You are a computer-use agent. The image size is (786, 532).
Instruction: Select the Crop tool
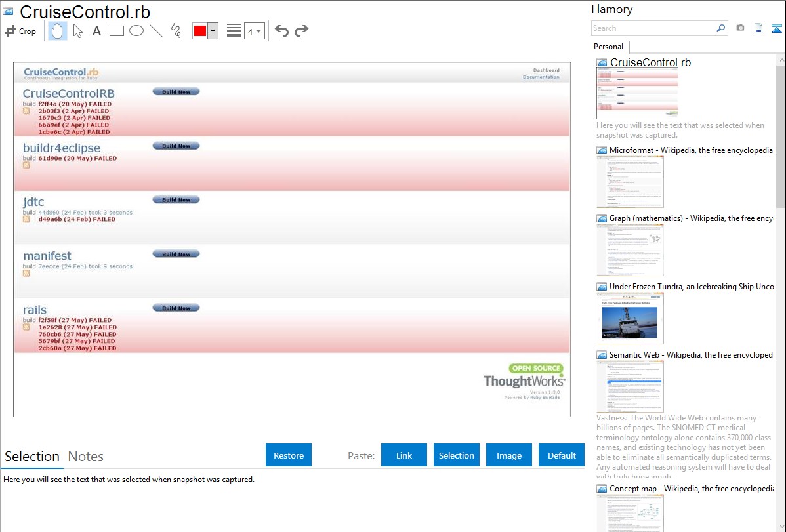20,31
